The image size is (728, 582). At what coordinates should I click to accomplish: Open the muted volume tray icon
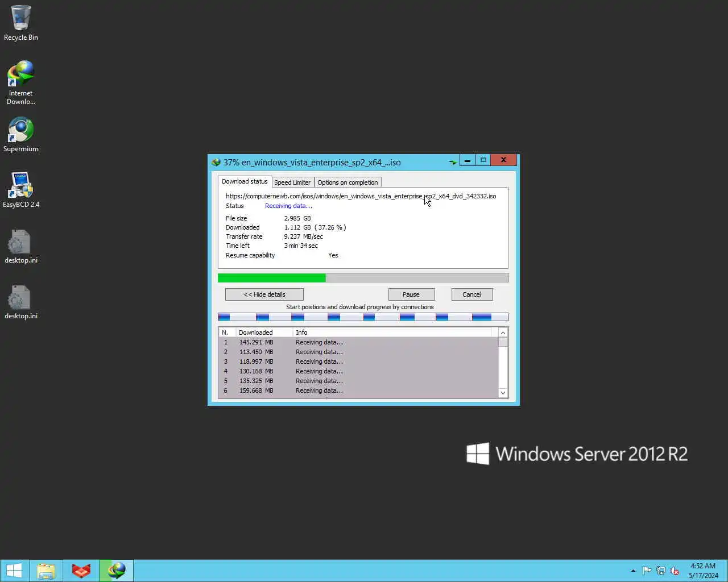(x=675, y=571)
